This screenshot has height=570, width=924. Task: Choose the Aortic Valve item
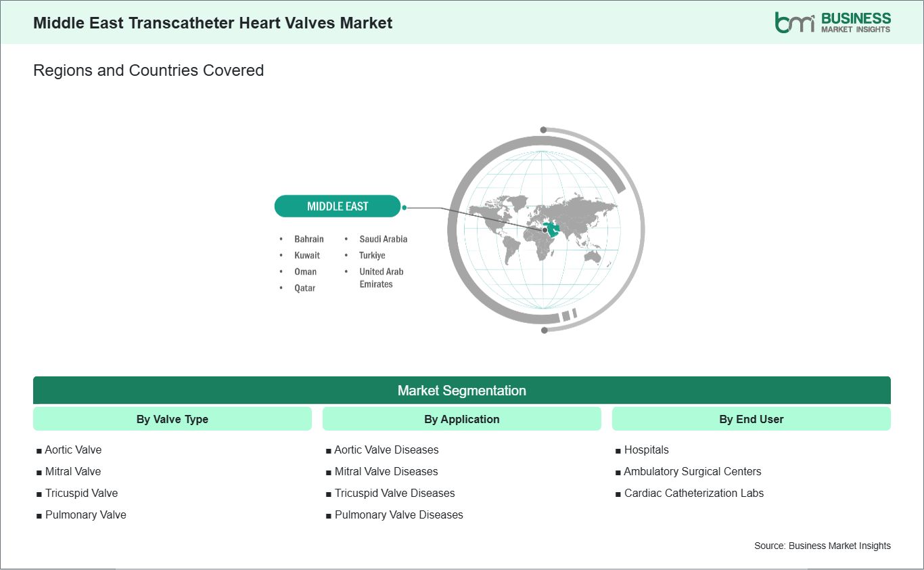point(73,450)
